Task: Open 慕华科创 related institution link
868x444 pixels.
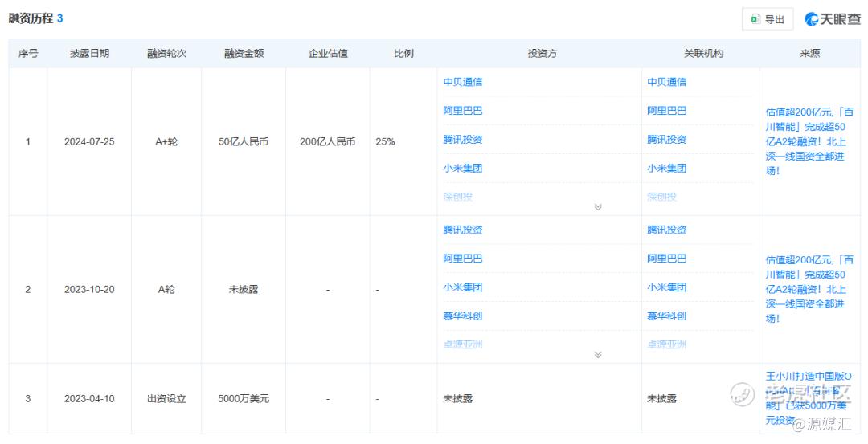Action: [667, 316]
